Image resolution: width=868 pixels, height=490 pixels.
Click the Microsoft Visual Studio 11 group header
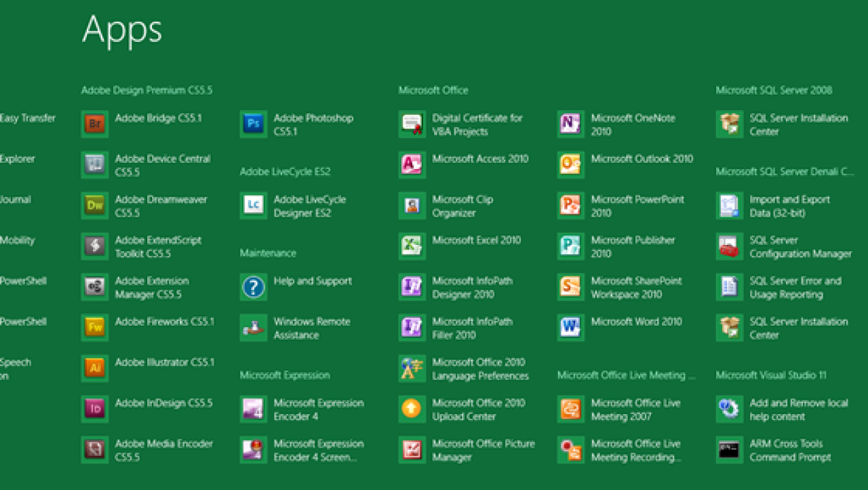point(771,375)
